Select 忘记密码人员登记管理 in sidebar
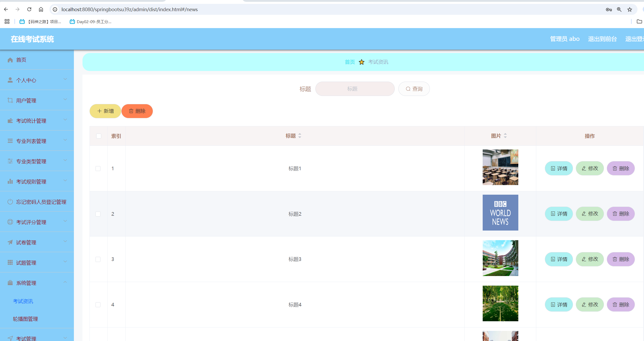Viewport: 644px width, 341px height. 41,202
